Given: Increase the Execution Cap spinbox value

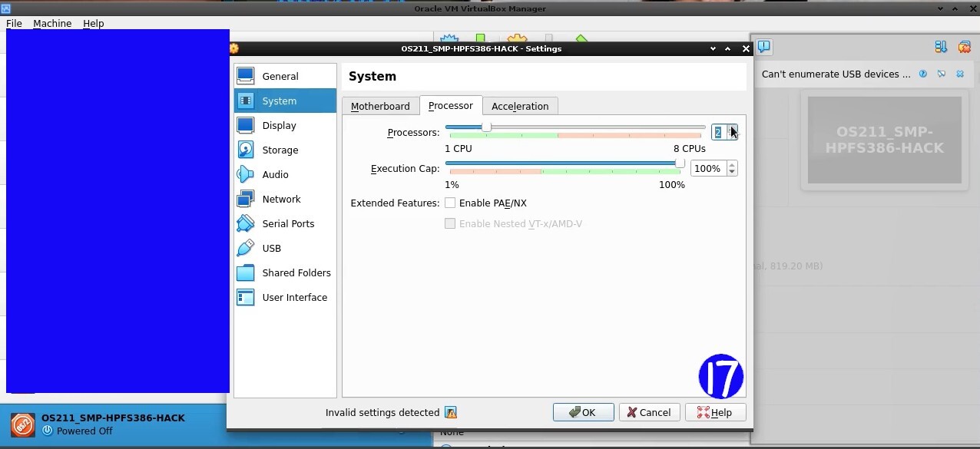Looking at the screenshot, I should coord(732,165).
